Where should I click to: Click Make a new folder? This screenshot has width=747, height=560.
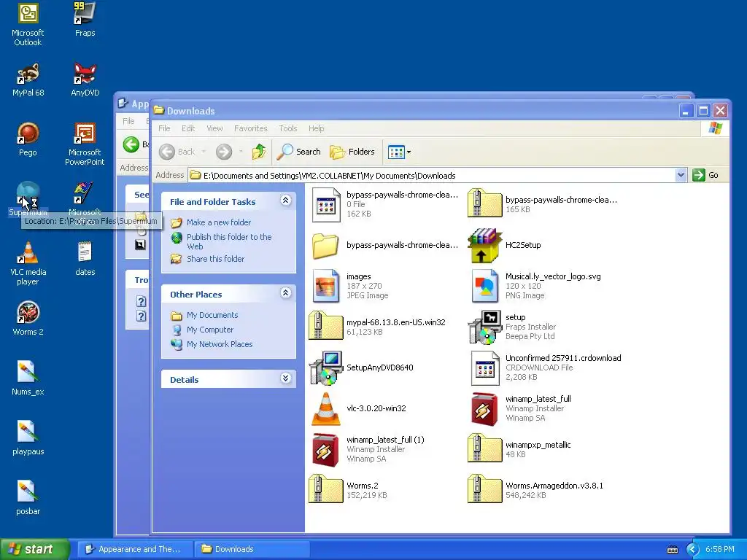click(x=219, y=222)
